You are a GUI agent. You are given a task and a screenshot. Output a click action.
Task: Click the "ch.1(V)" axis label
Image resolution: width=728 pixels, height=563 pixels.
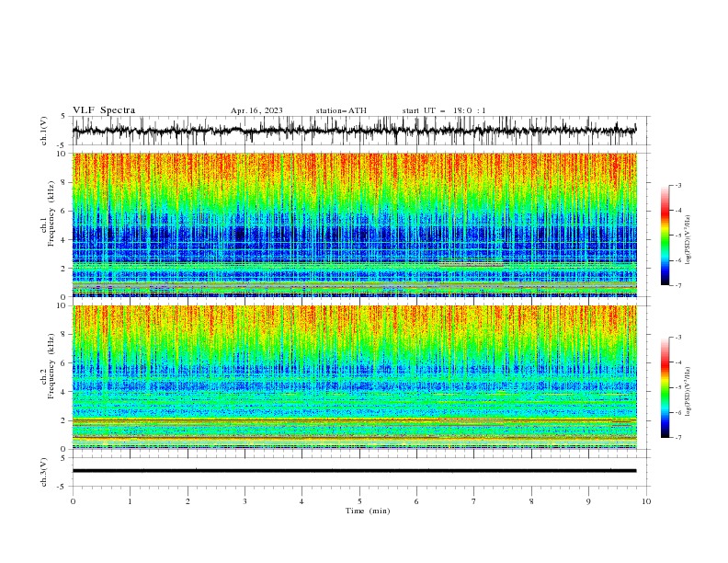click(x=44, y=131)
